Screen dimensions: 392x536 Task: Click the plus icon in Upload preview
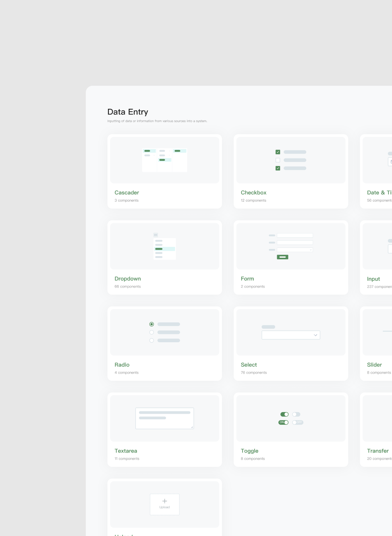pos(164,501)
